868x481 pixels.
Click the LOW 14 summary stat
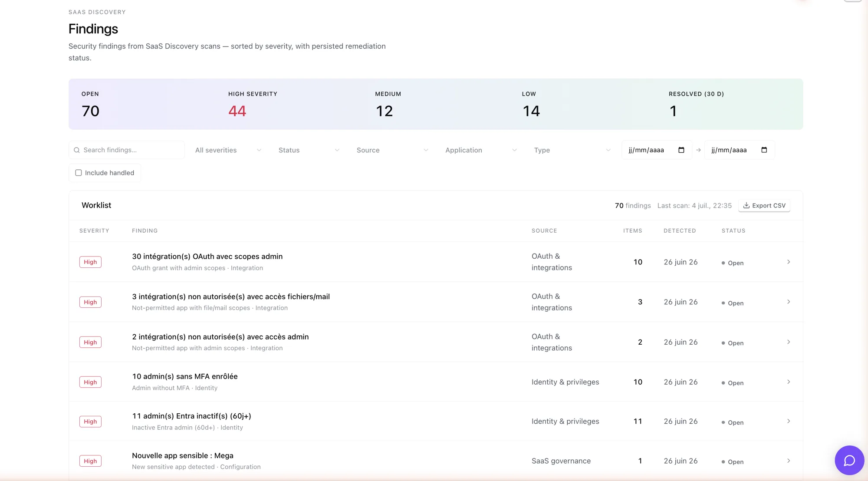pos(531,105)
